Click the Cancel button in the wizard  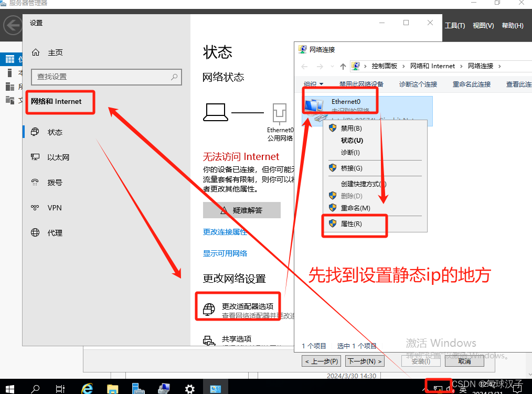(x=464, y=361)
